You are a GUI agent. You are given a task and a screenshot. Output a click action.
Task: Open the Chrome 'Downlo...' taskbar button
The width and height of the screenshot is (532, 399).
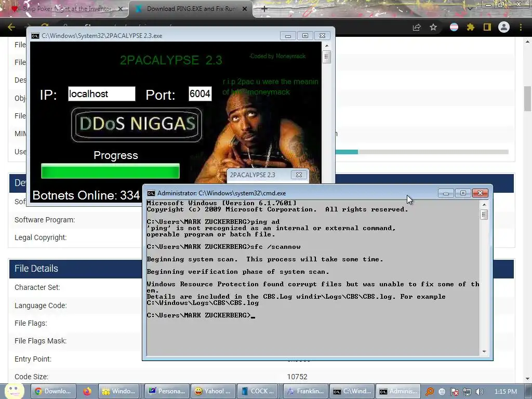pyautogui.click(x=53, y=391)
